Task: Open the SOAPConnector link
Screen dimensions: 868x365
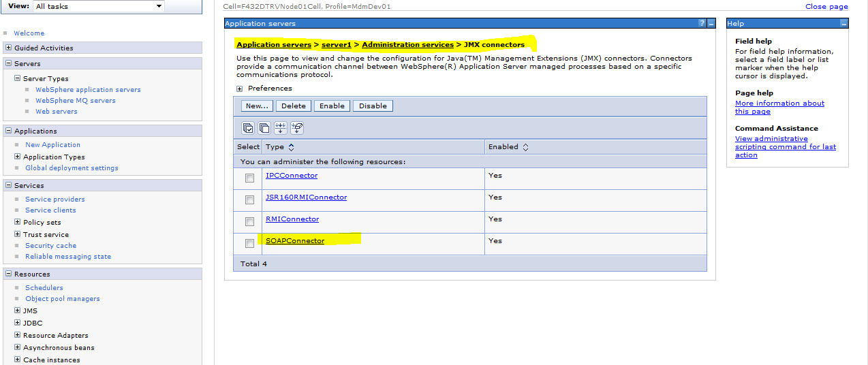Action: (x=295, y=240)
